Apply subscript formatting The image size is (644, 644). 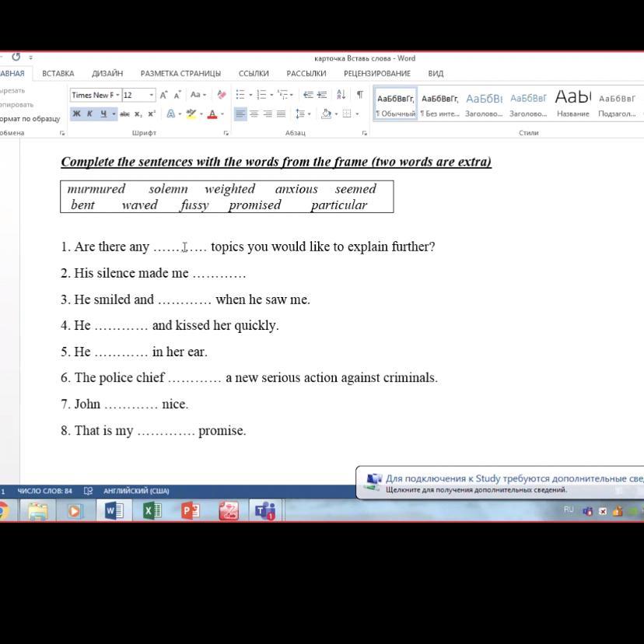[x=138, y=114]
